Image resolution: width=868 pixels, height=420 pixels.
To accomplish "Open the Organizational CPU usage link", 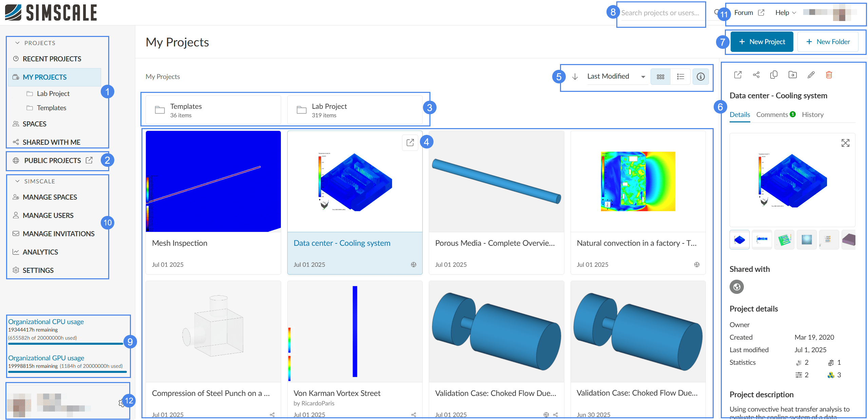I will pyautogui.click(x=46, y=322).
